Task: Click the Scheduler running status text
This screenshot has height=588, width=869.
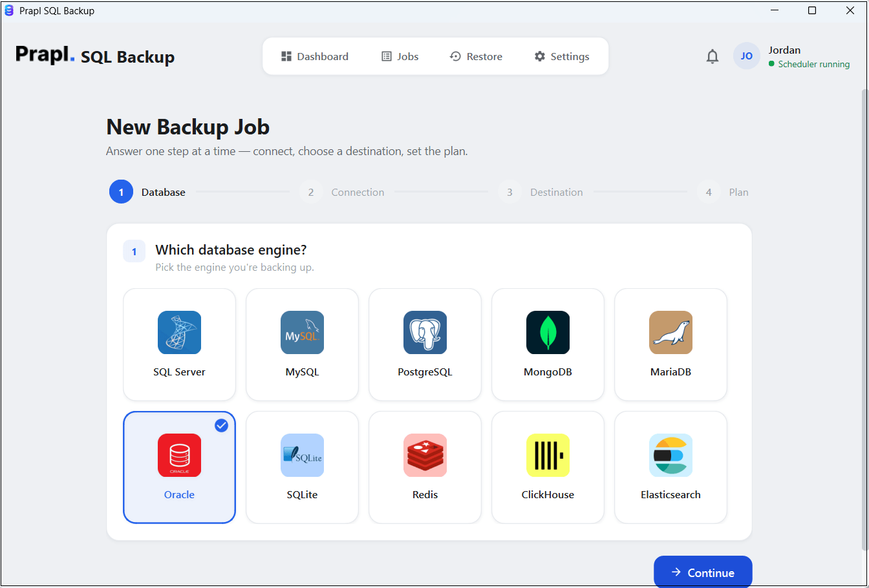Action: pos(813,64)
